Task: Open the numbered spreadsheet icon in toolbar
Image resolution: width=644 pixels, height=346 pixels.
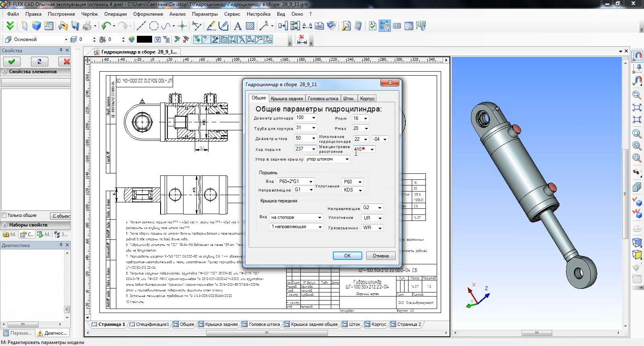Action: [421, 26]
